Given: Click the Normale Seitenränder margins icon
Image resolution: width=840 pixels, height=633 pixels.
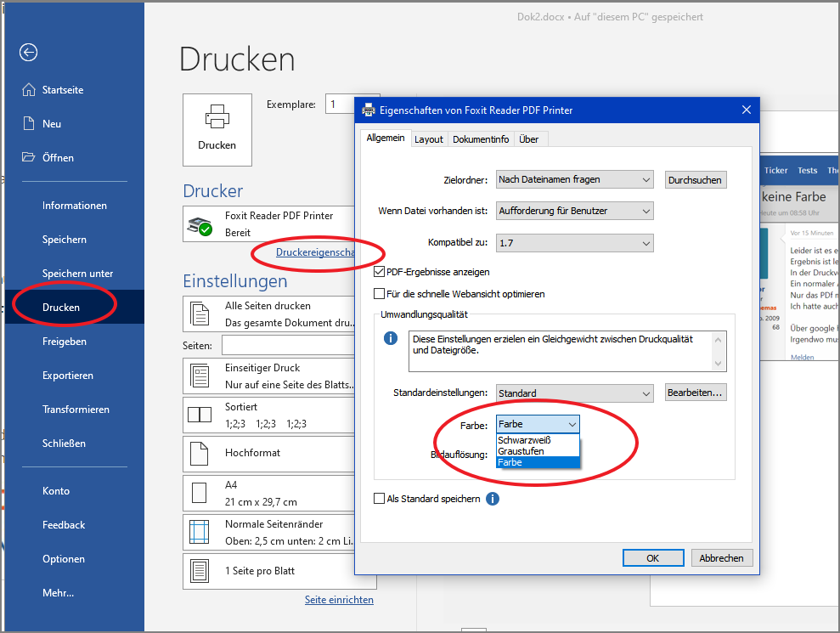Looking at the screenshot, I should click(x=200, y=532).
